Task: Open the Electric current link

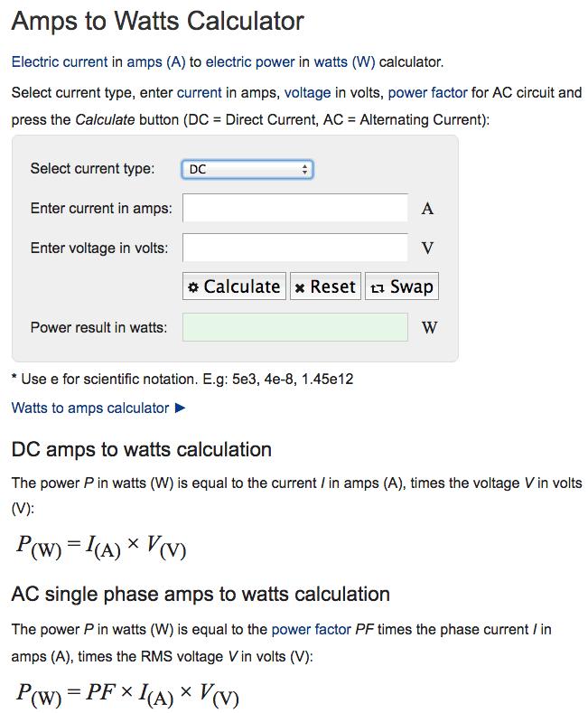Action: click(x=60, y=61)
